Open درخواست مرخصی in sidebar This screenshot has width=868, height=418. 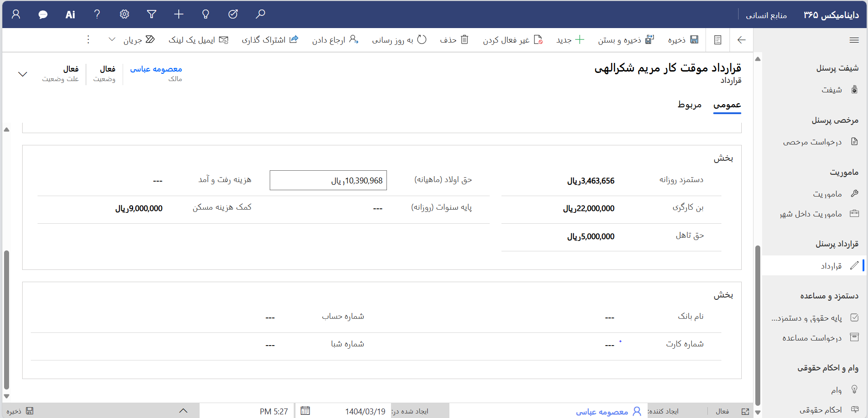pyautogui.click(x=812, y=142)
